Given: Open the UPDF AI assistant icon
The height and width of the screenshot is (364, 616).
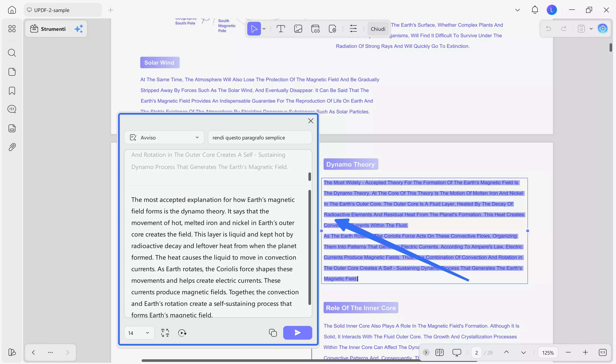Looking at the screenshot, I should [603, 29].
